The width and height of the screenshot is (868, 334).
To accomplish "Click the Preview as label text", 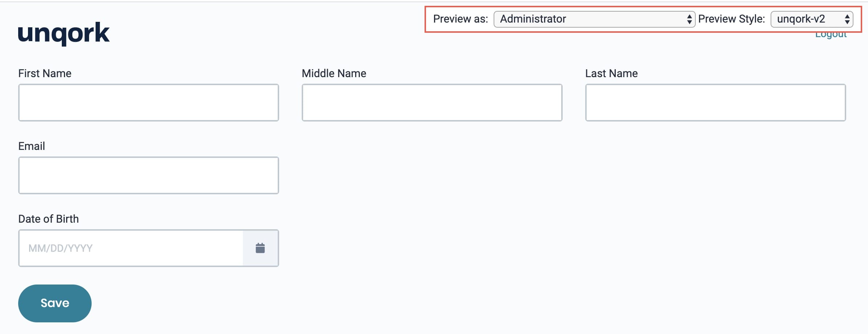I will 461,19.
